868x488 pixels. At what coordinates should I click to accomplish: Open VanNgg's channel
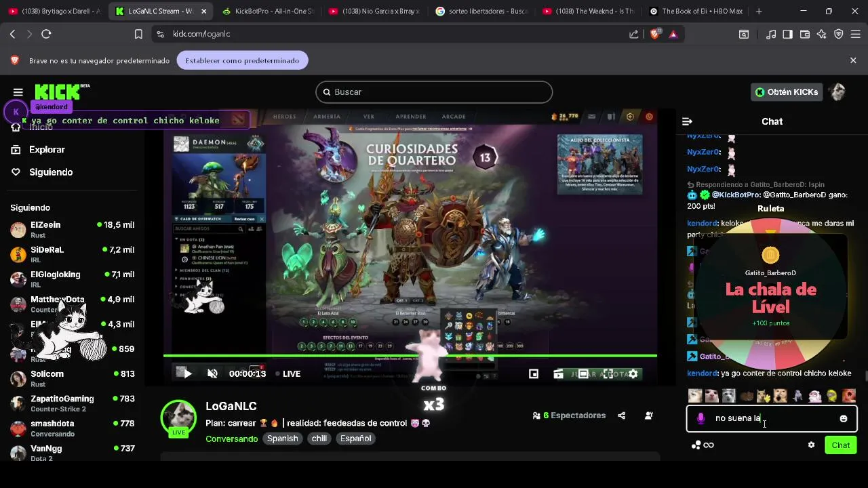[x=72, y=453]
